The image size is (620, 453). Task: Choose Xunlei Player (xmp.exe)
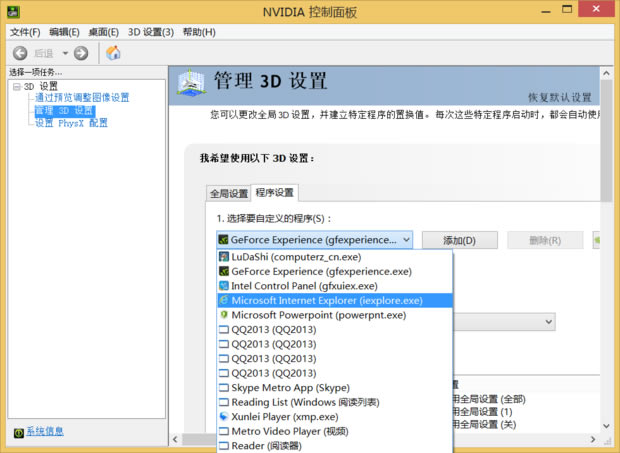[x=335, y=417]
